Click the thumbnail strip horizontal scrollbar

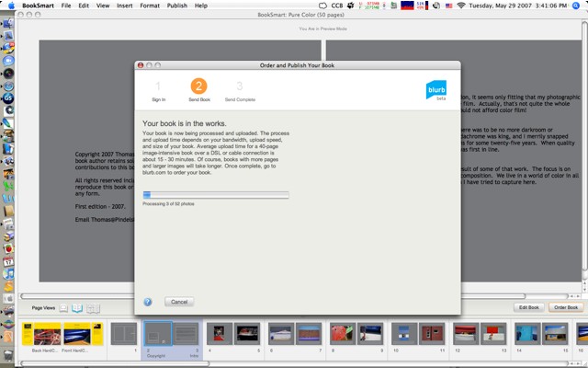click(x=114, y=363)
